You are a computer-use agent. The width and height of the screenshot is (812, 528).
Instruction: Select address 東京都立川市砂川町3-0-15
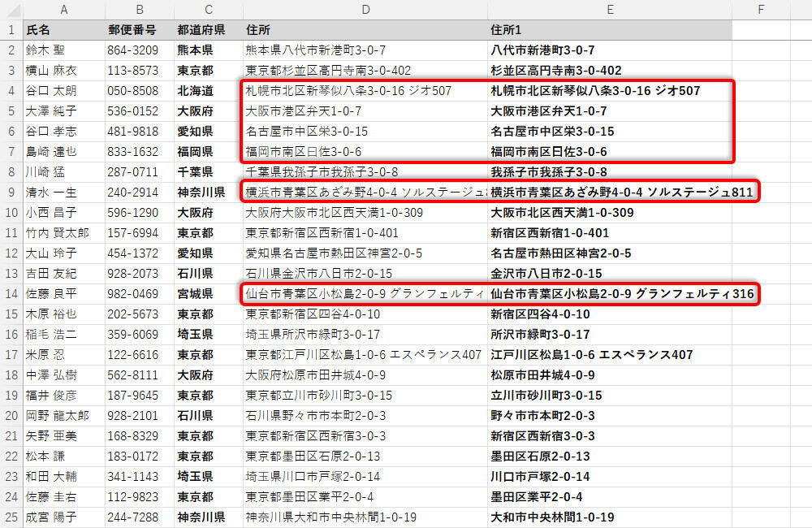[x=365, y=396]
